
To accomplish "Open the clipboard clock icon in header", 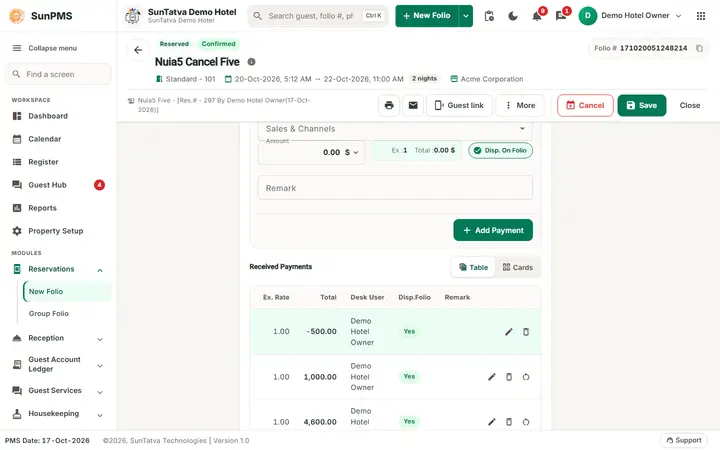I will pyautogui.click(x=489, y=16).
